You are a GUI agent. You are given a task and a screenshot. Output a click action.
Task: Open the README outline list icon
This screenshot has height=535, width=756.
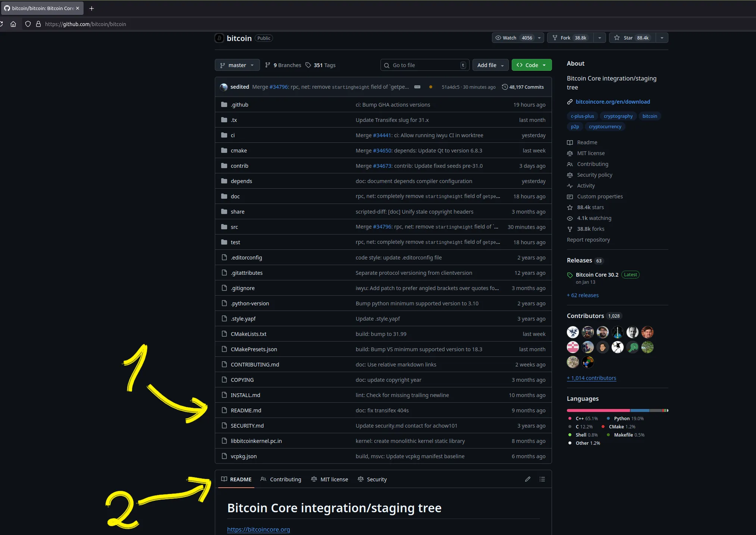(542, 479)
